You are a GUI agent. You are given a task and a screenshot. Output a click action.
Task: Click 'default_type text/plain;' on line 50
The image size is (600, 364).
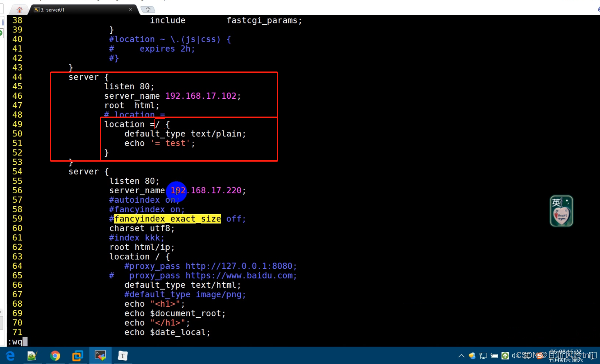tap(185, 134)
